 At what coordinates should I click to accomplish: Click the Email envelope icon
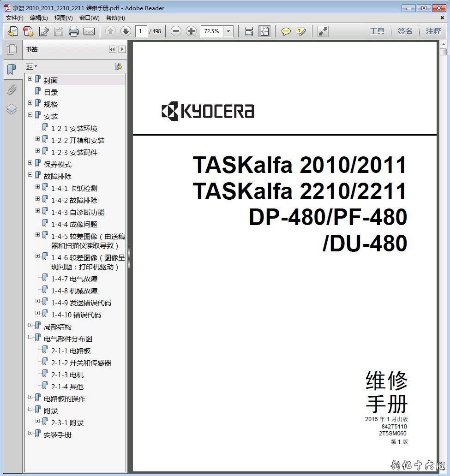[x=89, y=31]
